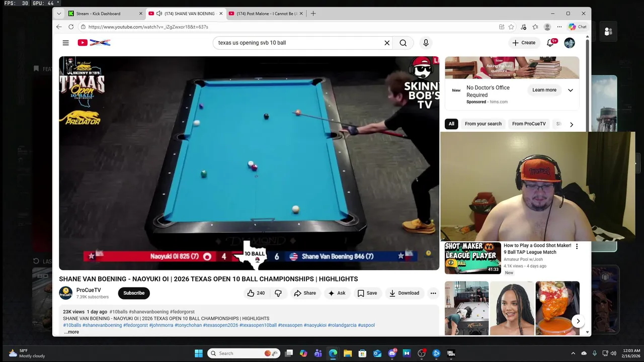Expand video description with ...more

(71, 332)
